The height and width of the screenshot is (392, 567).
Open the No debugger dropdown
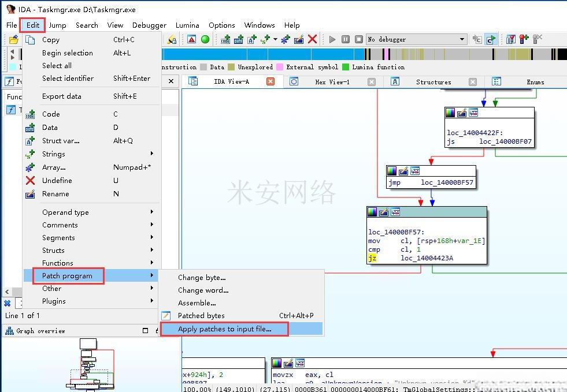[416, 39]
